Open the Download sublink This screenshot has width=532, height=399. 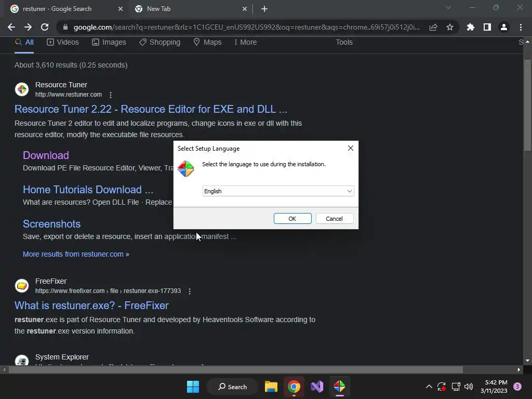click(x=46, y=155)
